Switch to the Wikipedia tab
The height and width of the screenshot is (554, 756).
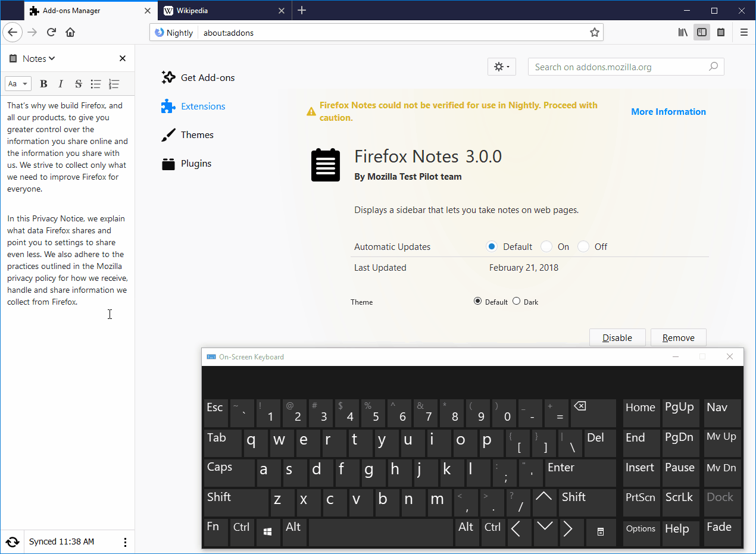coord(224,11)
